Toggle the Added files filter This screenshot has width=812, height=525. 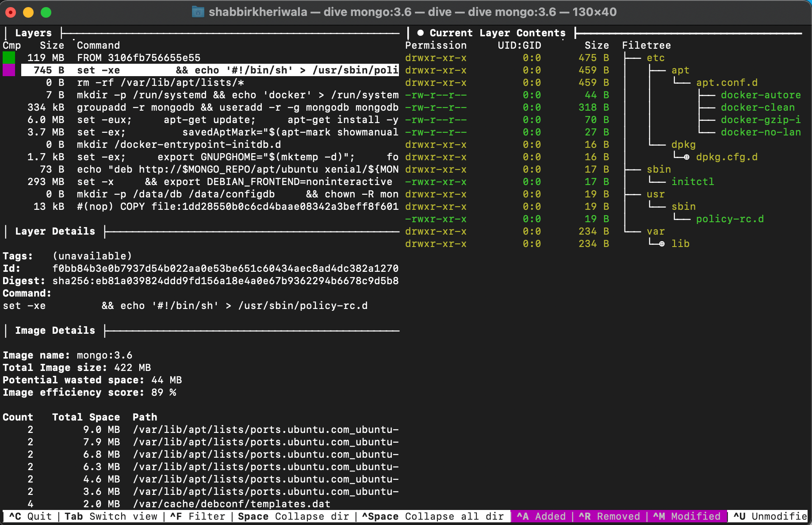click(x=541, y=517)
